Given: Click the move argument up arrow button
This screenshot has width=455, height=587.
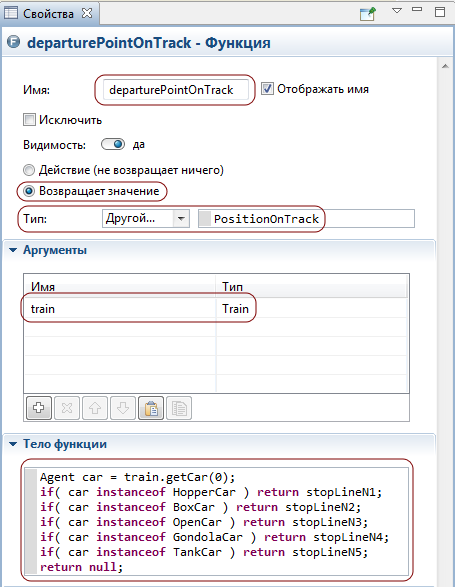Looking at the screenshot, I should click(x=95, y=408).
